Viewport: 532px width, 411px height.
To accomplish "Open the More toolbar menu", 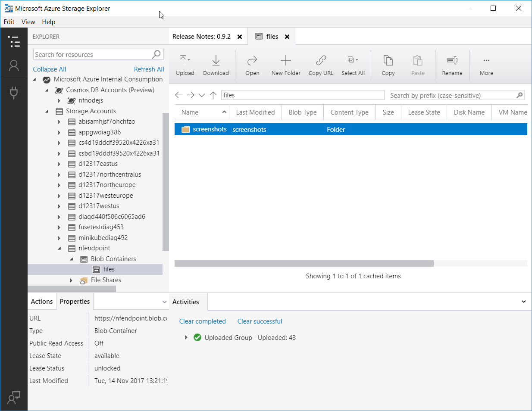I will point(486,65).
